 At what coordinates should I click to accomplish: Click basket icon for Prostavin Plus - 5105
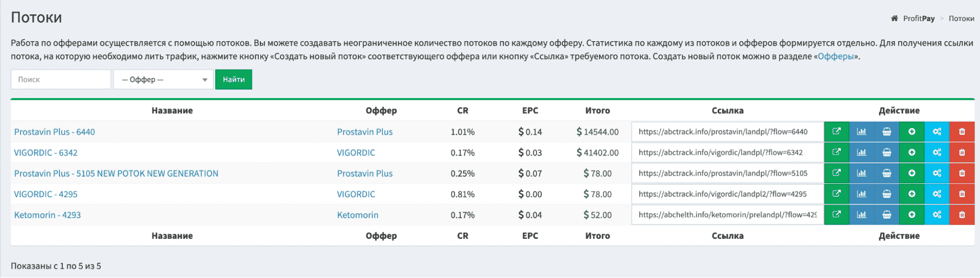click(x=886, y=173)
